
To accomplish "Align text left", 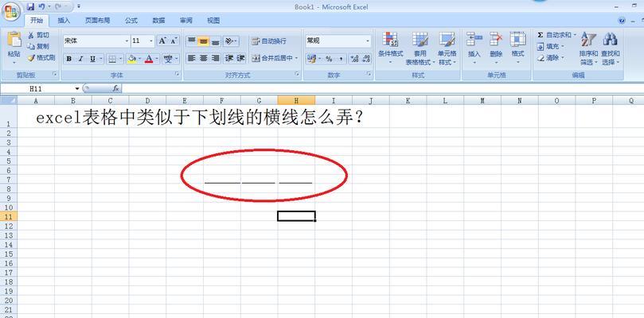I will (x=191, y=59).
